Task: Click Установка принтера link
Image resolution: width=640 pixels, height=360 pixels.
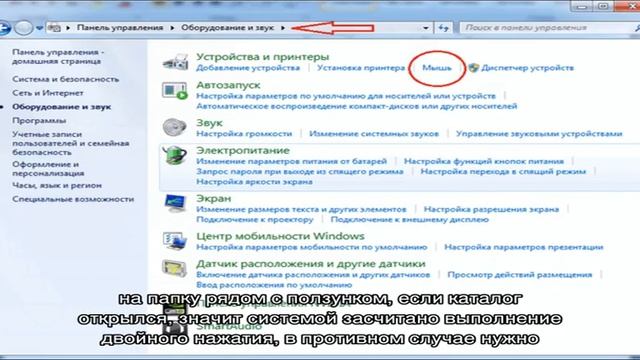Action: (361, 68)
